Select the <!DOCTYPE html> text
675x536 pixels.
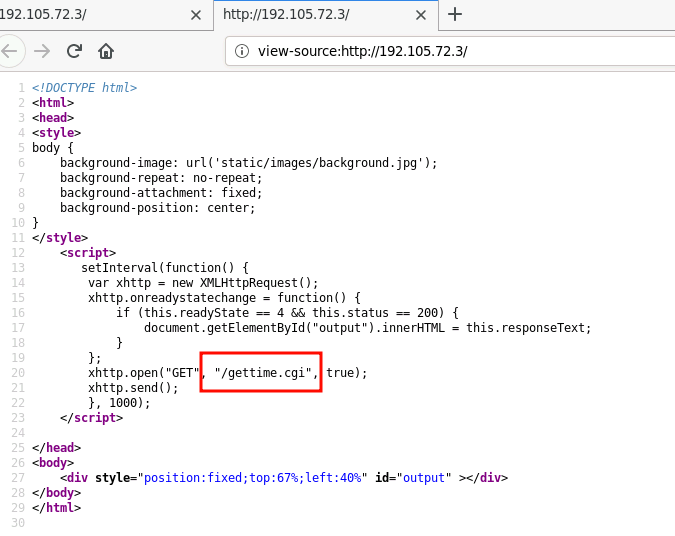pos(84,88)
